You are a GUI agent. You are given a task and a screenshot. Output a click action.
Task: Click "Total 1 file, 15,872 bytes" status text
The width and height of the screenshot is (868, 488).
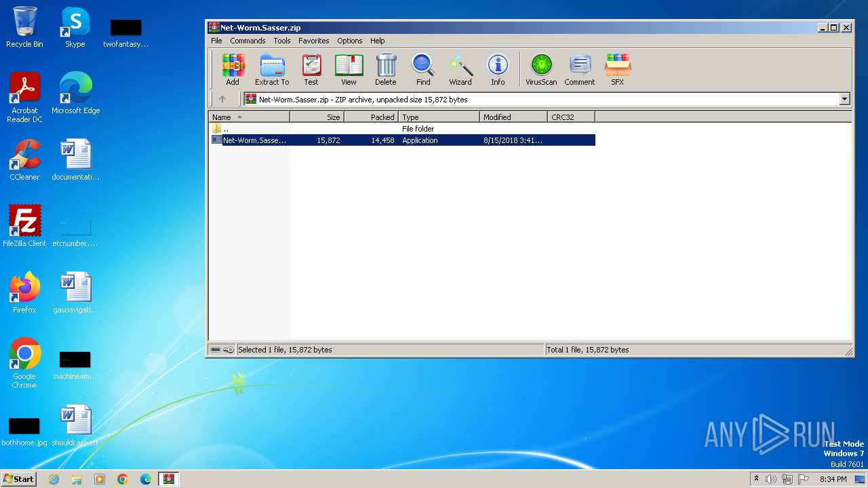tap(588, 350)
